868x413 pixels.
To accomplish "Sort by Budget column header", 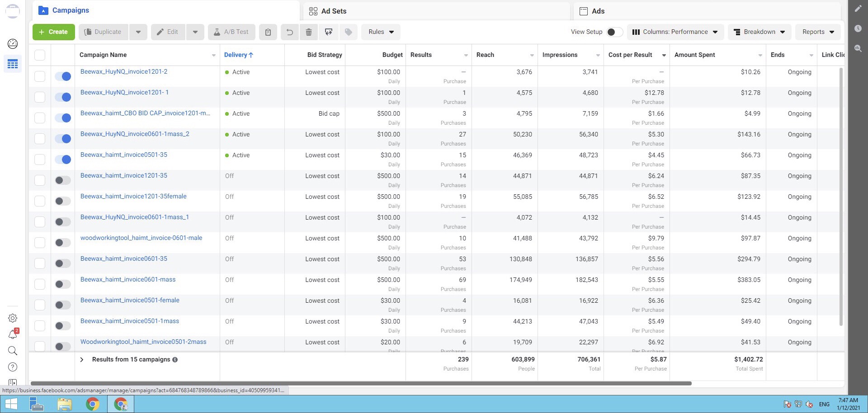I will click(392, 55).
